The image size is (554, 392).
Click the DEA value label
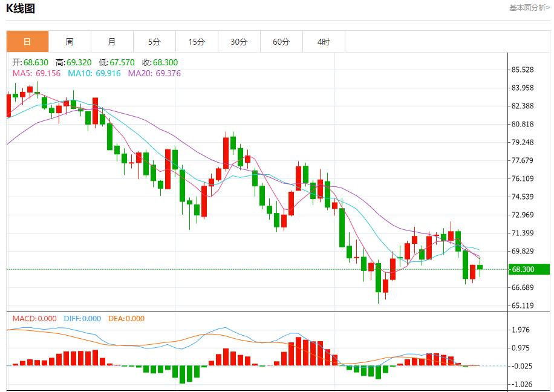(126, 319)
